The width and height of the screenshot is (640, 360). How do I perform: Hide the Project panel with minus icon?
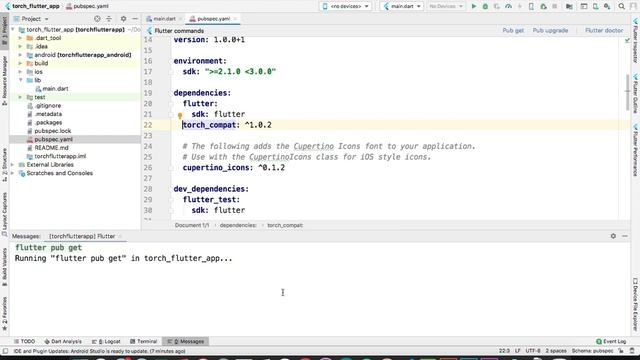135,19
